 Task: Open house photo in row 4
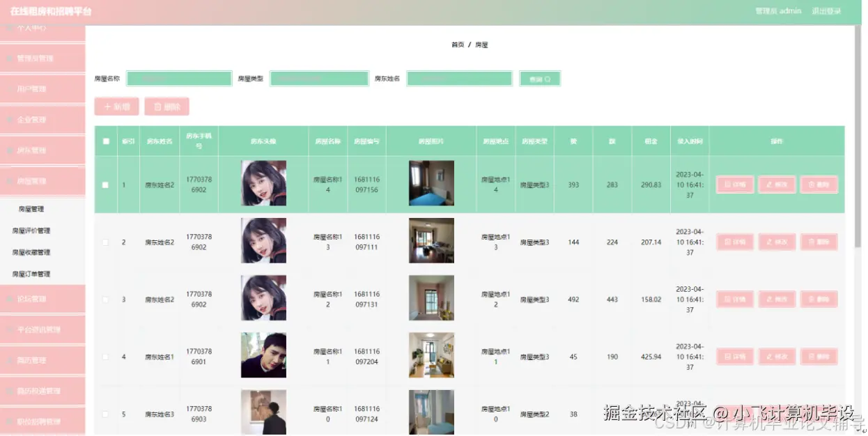tap(431, 355)
